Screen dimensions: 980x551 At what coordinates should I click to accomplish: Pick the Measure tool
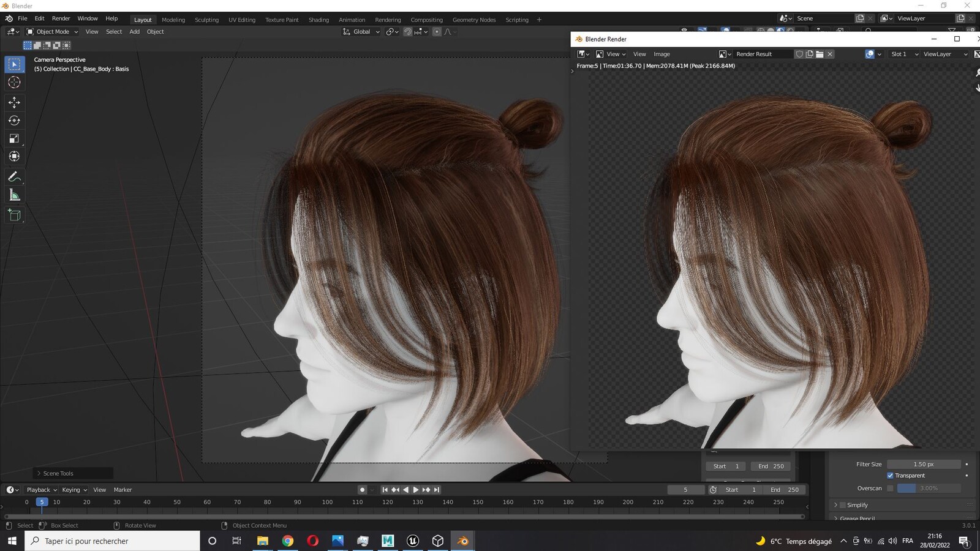point(15,195)
